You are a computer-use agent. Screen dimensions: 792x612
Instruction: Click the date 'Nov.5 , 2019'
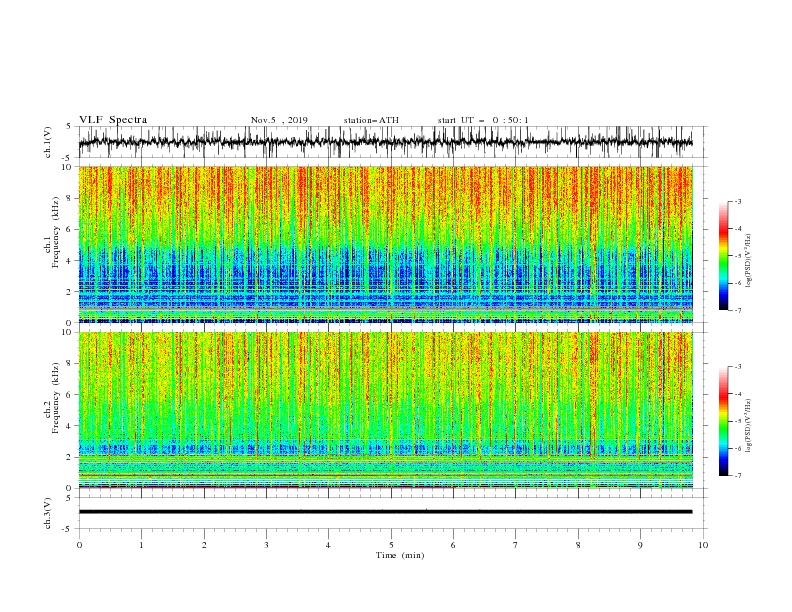(279, 120)
